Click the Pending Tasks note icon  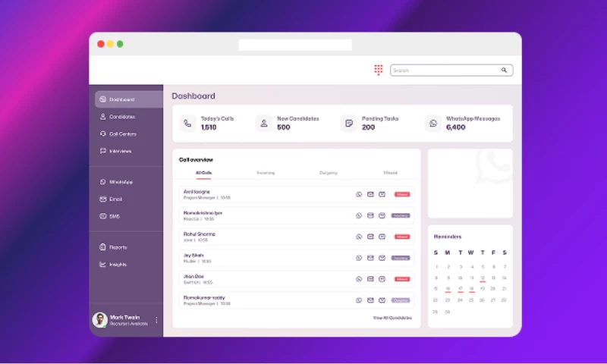coord(348,123)
